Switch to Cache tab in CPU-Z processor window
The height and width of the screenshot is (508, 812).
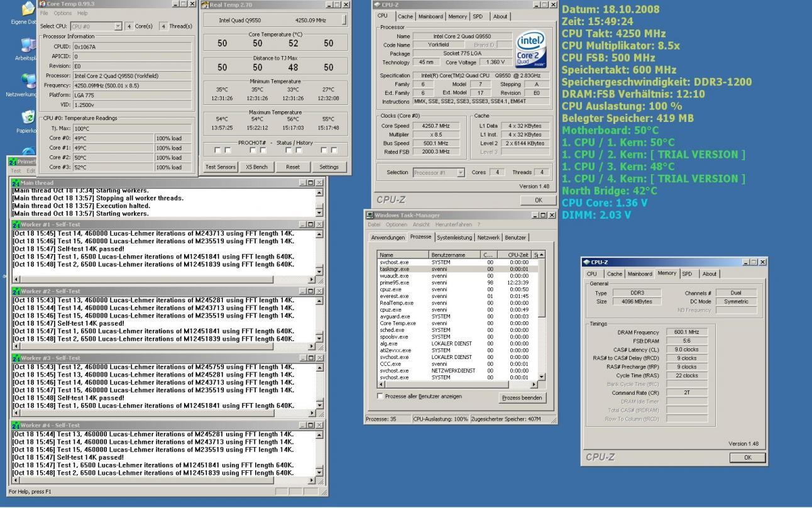405,17
